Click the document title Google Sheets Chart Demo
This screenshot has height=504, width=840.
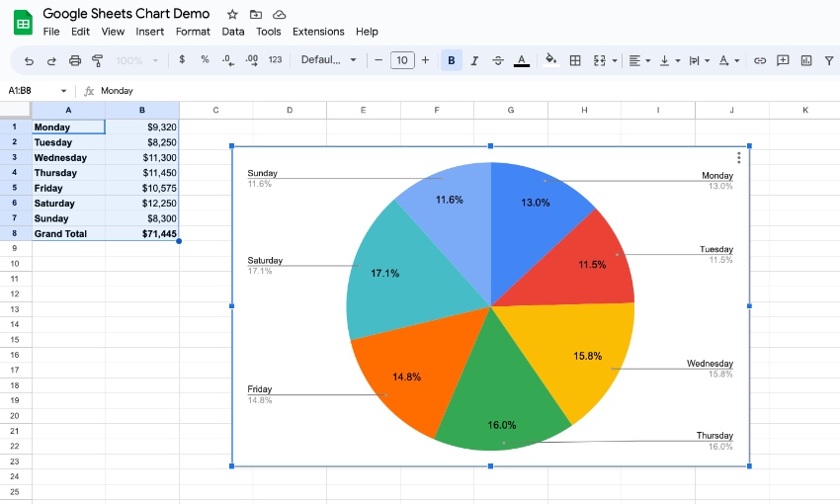(x=126, y=14)
